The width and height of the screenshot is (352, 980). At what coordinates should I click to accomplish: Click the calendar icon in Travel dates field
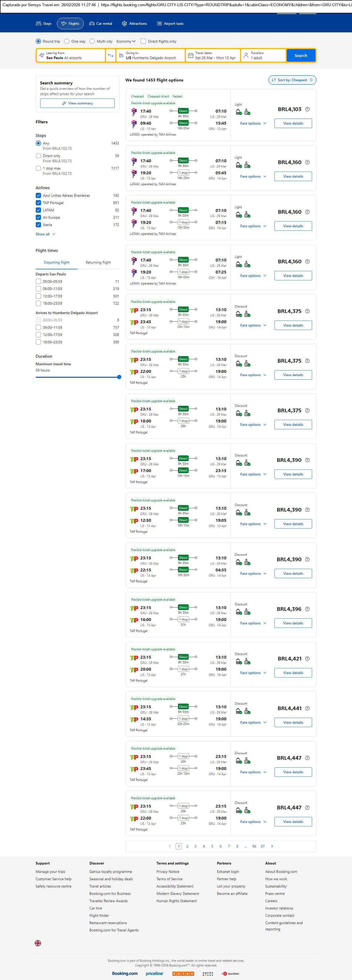(191, 56)
